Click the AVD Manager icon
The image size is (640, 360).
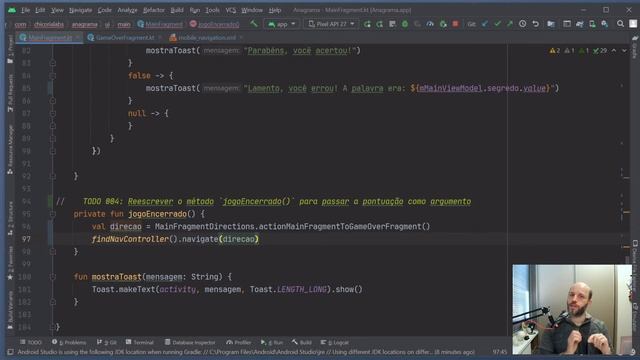coord(592,24)
